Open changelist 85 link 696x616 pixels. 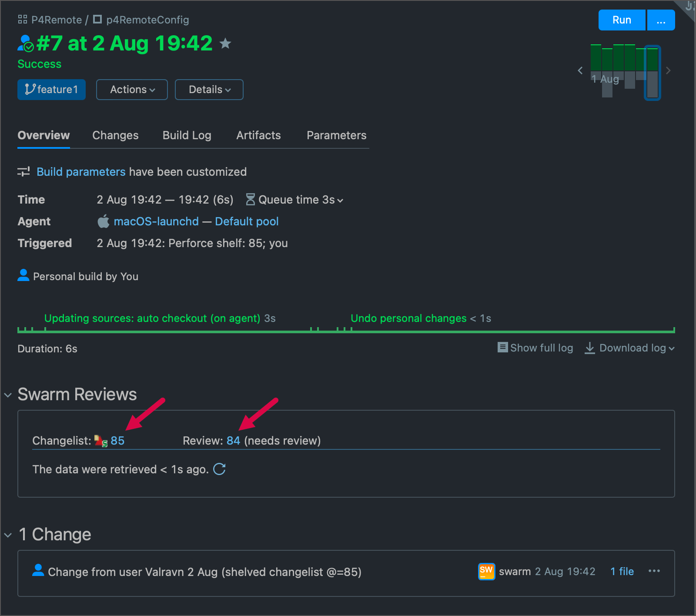[x=117, y=441]
